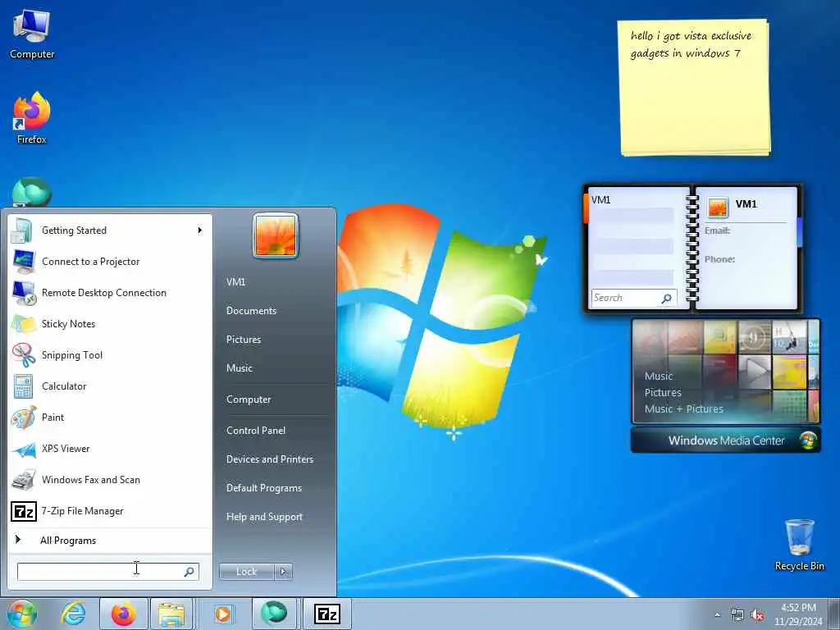Open Control Panel from Start menu
This screenshot has width=840, height=630.
(x=256, y=431)
